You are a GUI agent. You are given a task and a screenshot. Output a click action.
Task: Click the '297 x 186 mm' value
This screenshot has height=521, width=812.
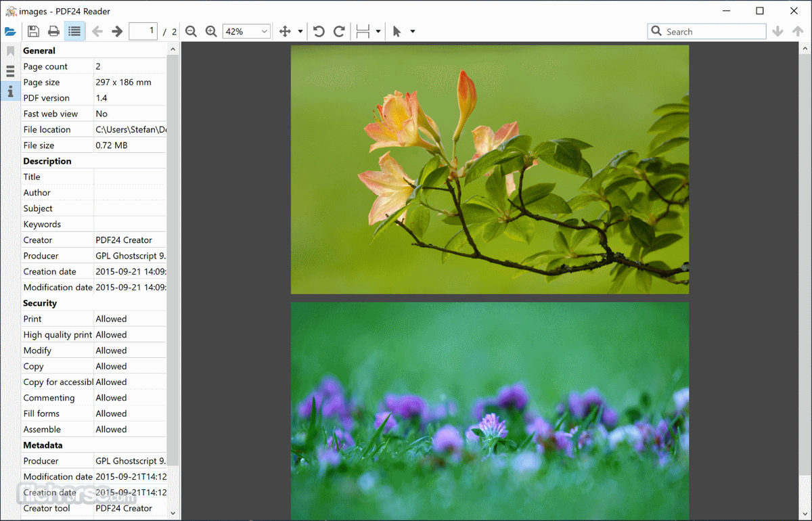[x=123, y=82]
